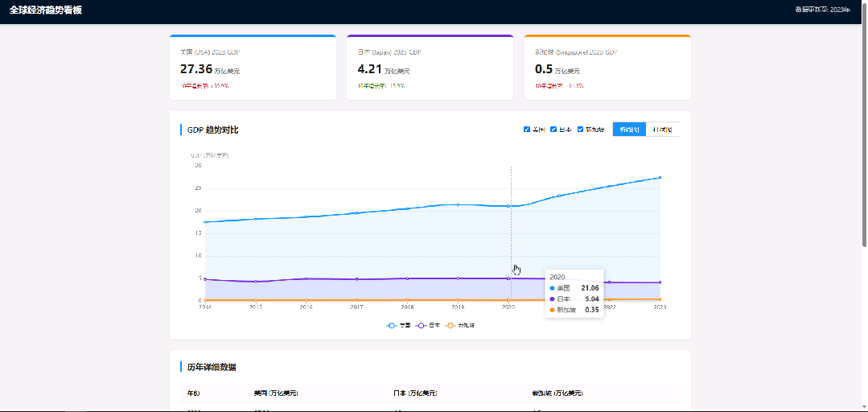Click the 日本 purple legend marker

click(421, 325)
